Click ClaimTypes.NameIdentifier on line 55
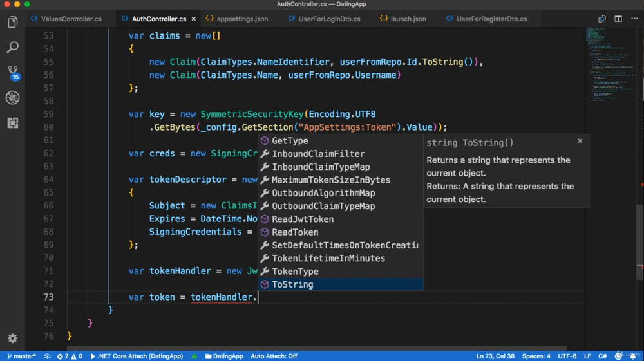 coord(265,62)
